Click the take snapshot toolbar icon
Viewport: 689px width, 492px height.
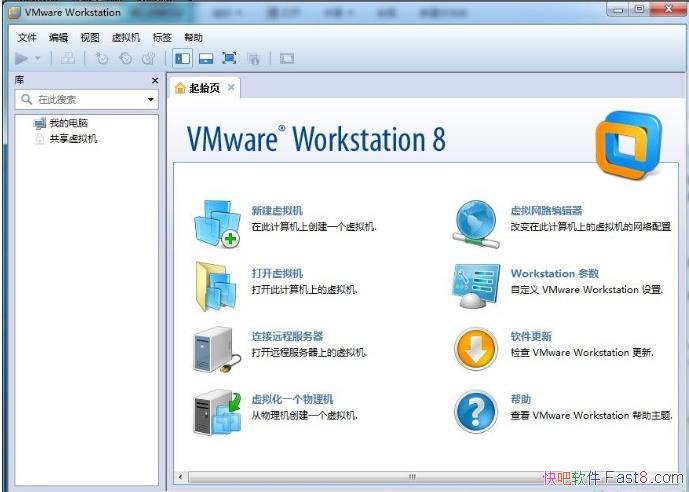(102, 58)
